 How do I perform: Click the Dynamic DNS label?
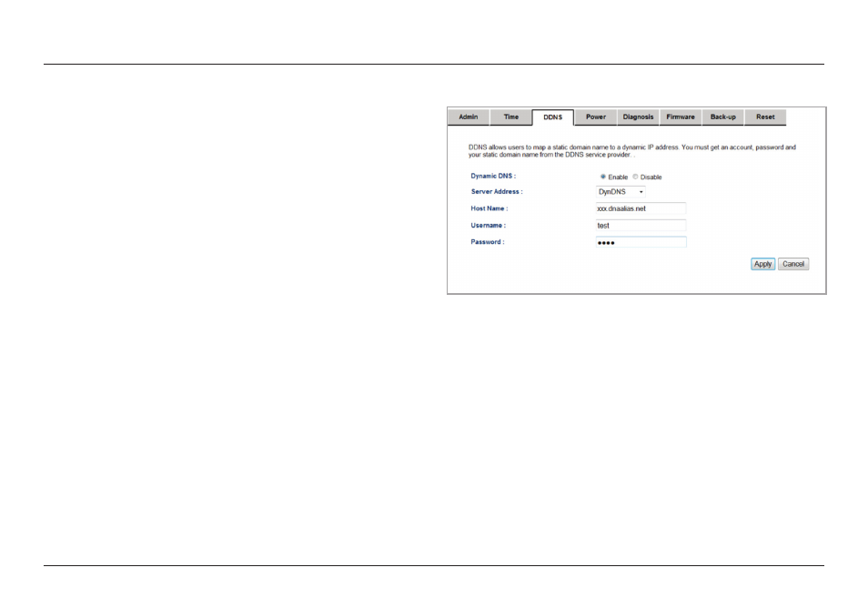[x=493, y=176]
